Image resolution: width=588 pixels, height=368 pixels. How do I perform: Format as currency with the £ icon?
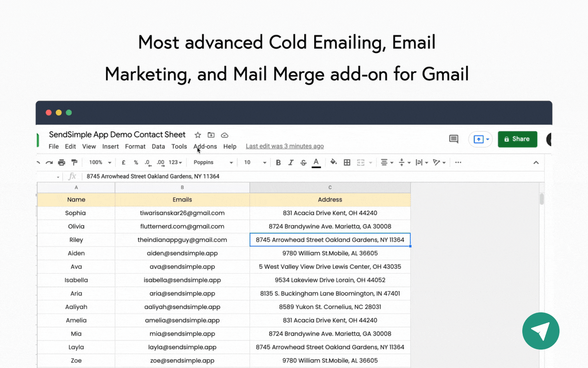click(x=124, y=162)
